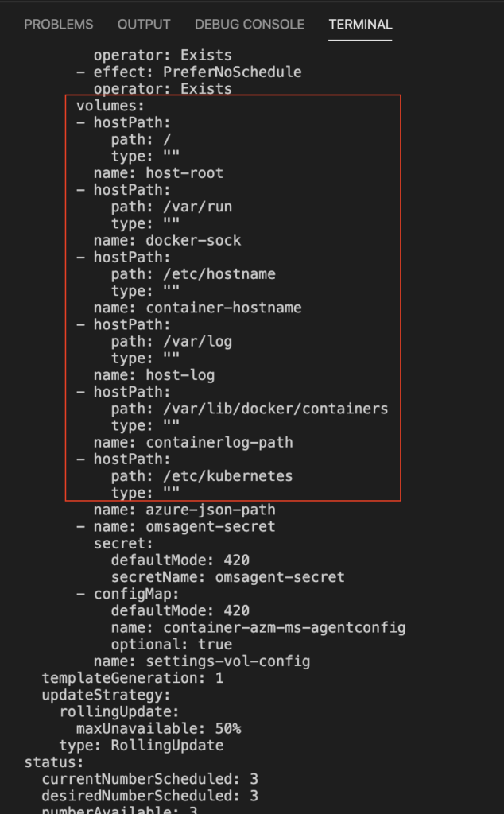
Task: Click the 'name: host-root' text
Action: coord(158,172)
